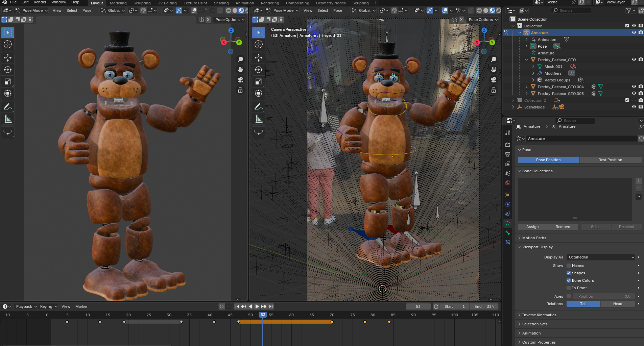
Task: Click the current frame 53 playhead marker
Action: pyautogui.click(x=263, y=315)
